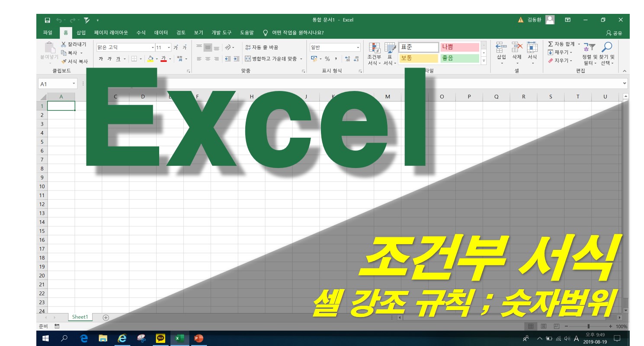Open Find & Select (찾기 및 선택)
The image size is (644, 346).
coord(607,54)
